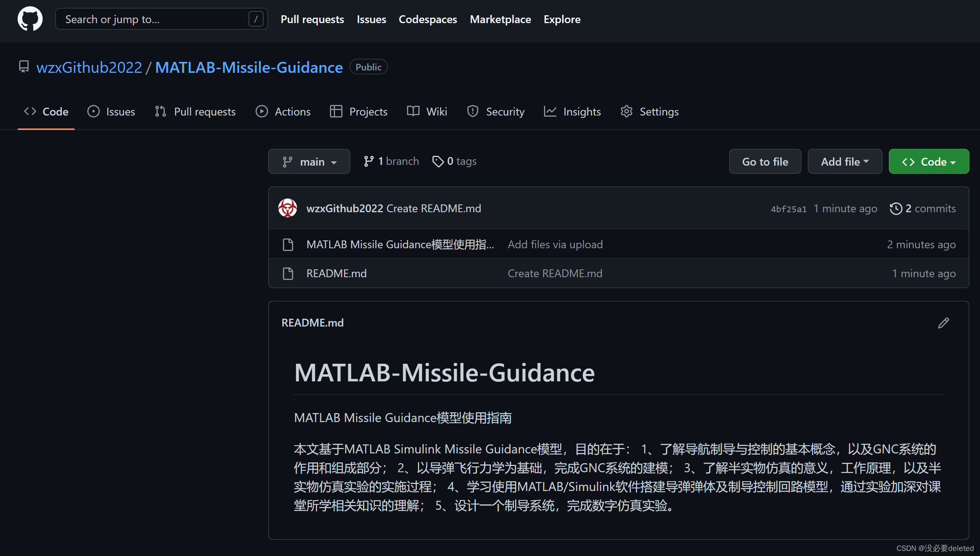
Task: Open the MATLAB-Missile-Guidance repository link
Action: click(x=249, y=67)
